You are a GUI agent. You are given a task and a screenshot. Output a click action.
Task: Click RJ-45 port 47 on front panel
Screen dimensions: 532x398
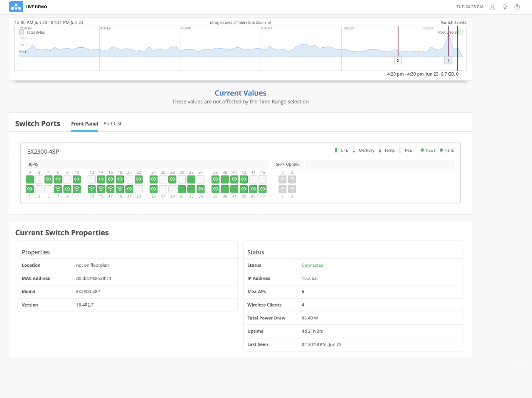(x=263, y=189)
